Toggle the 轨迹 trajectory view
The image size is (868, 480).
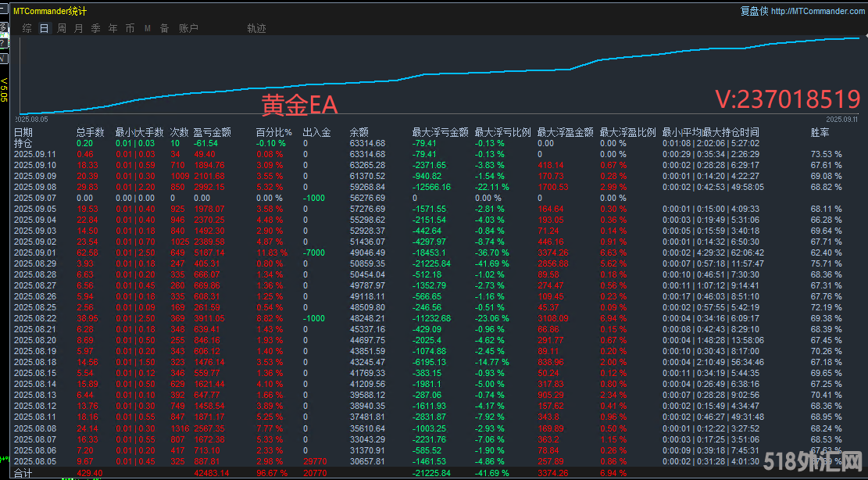point(256,28)
